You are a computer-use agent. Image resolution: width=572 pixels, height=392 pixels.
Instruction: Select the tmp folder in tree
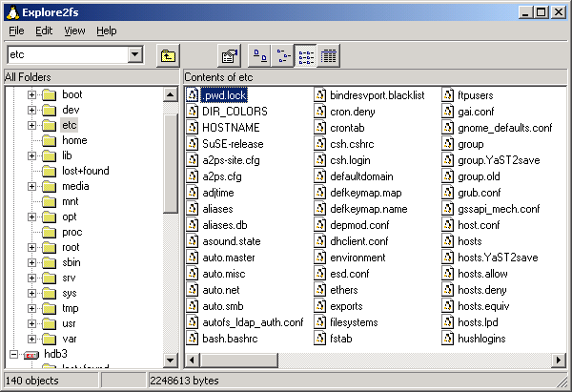click(70, 308)
